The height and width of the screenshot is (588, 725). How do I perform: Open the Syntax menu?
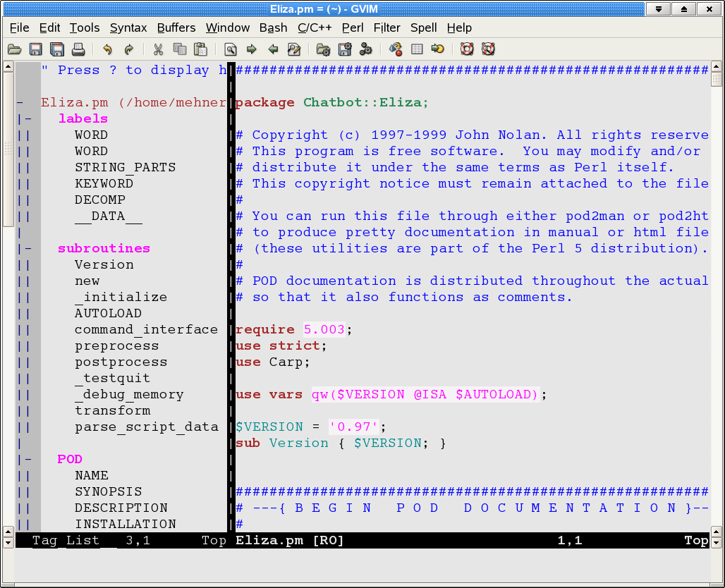click(x=128, y=27)
